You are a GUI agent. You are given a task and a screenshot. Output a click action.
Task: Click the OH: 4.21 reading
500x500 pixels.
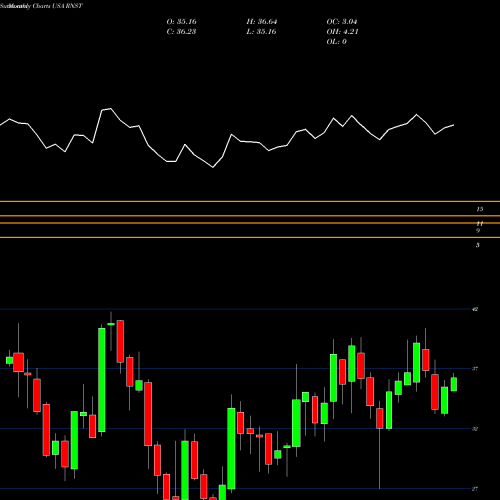(x=342, y=32)
